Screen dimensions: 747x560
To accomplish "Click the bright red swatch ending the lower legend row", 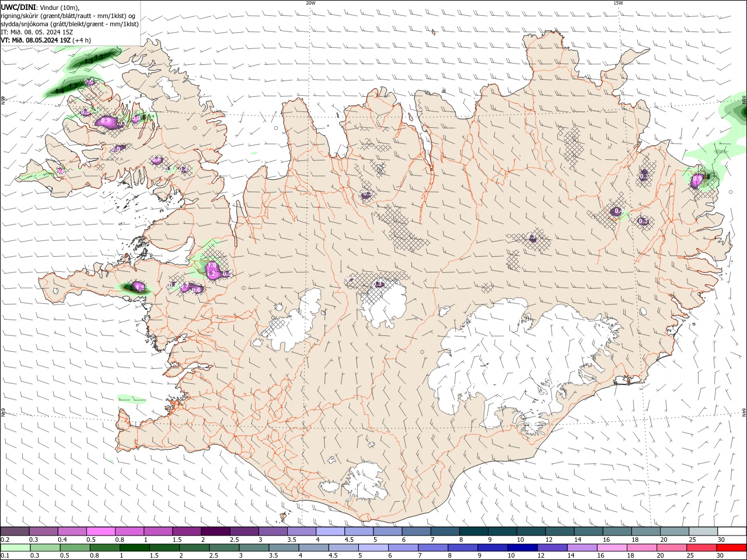I will (732, 548).
